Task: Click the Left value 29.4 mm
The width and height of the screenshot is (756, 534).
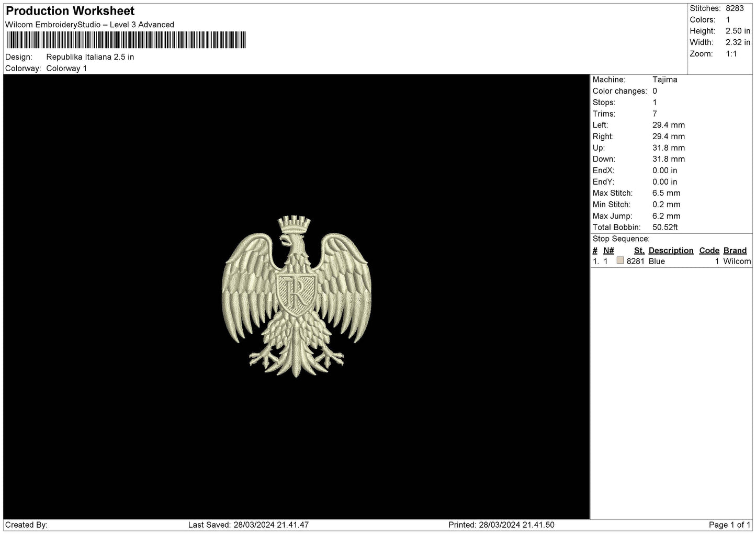Action: [x=669, y=125]
